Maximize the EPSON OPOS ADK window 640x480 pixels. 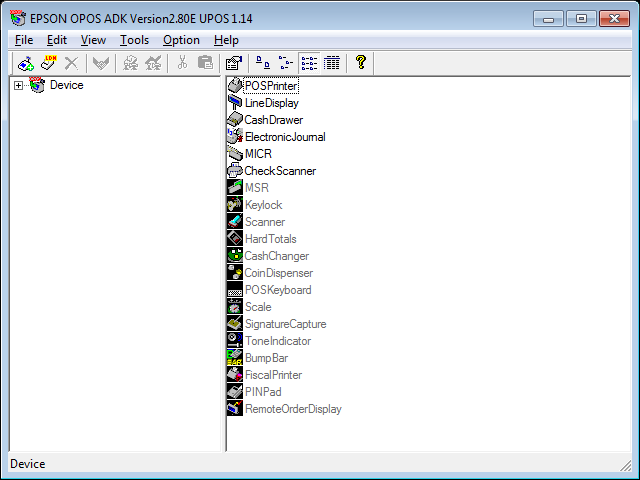pos(581,19)
